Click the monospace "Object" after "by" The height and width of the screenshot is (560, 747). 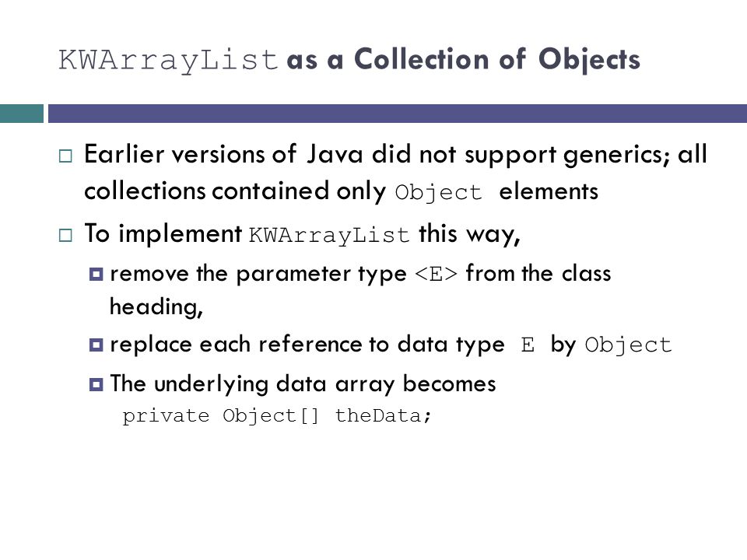coord(628,345)
